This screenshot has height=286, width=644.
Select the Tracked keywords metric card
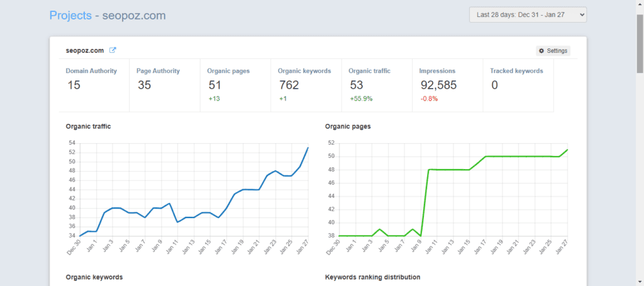click(x=518, y=85)
